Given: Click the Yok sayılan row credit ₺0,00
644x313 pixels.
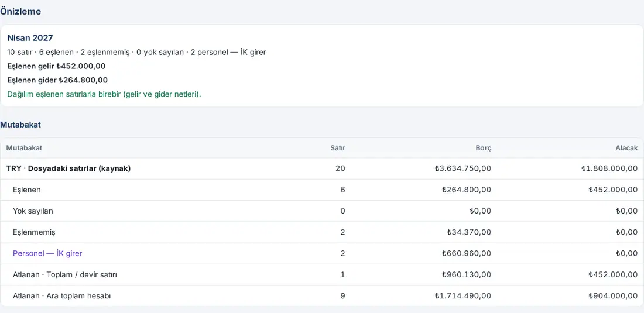Looking at the screenshot, I should 627,211.
